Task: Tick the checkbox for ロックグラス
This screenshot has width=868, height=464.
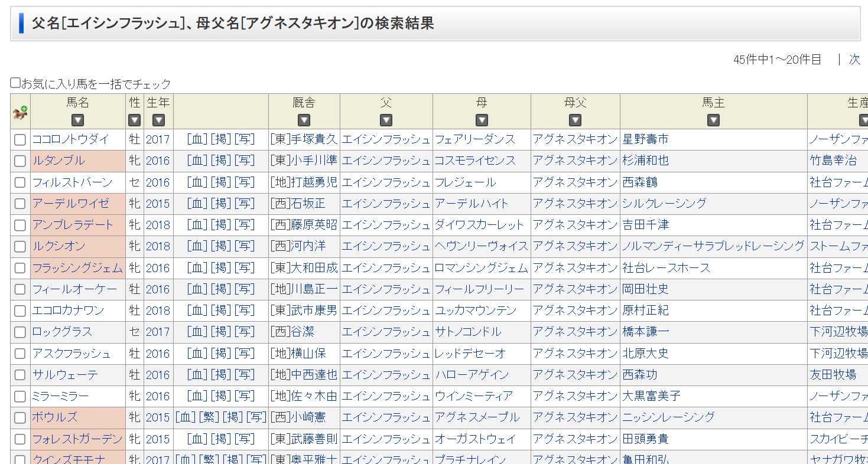Action: pos(20,332)
